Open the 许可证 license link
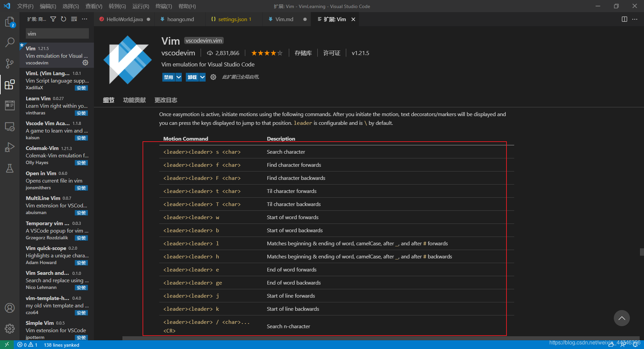The width and height of the screenshot is (644, 349). 332,53
